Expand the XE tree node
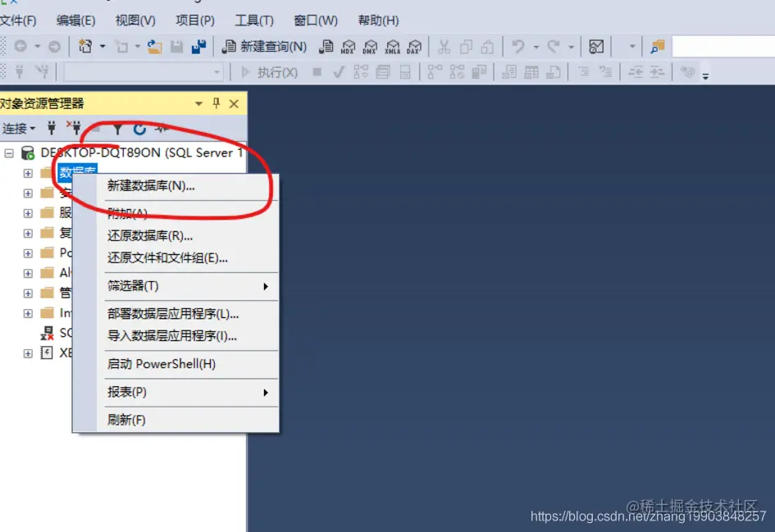775x532 pixels. [x=28, y=353]
